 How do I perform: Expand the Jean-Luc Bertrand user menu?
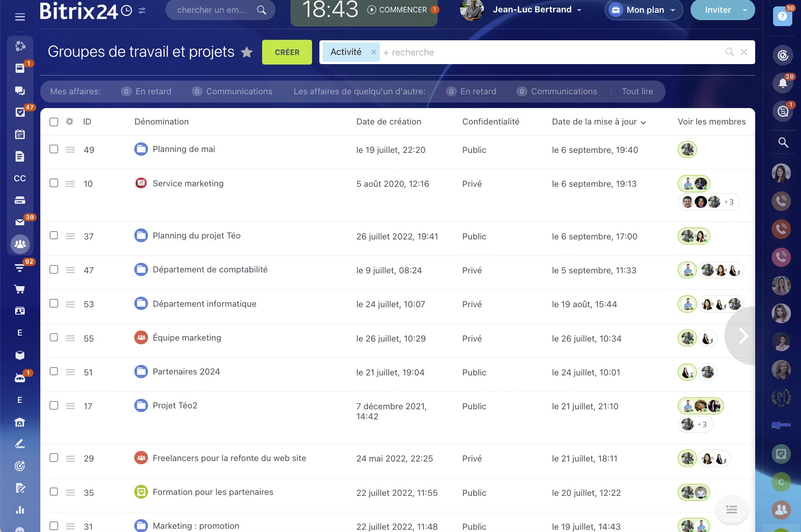(579, 10)
